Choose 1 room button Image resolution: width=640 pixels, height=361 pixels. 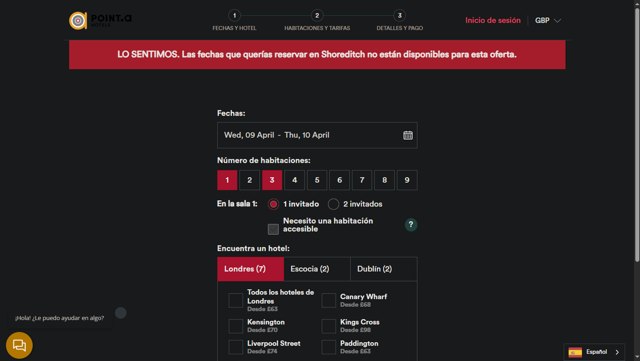pos(227,180)
